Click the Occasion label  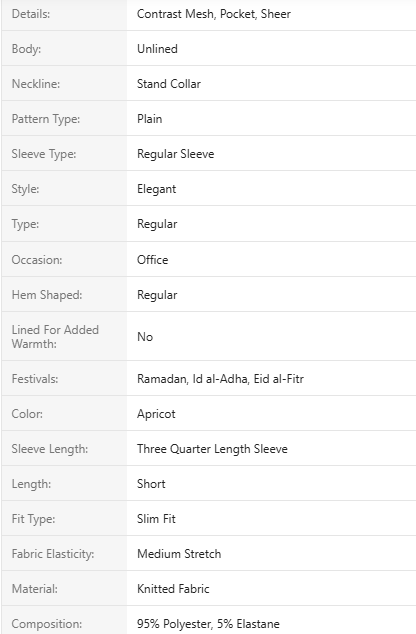37,260
